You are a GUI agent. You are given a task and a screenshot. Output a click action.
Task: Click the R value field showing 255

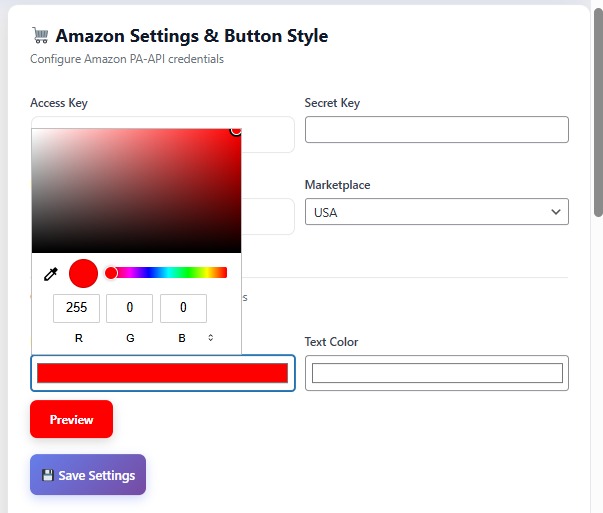click(76, 308)
